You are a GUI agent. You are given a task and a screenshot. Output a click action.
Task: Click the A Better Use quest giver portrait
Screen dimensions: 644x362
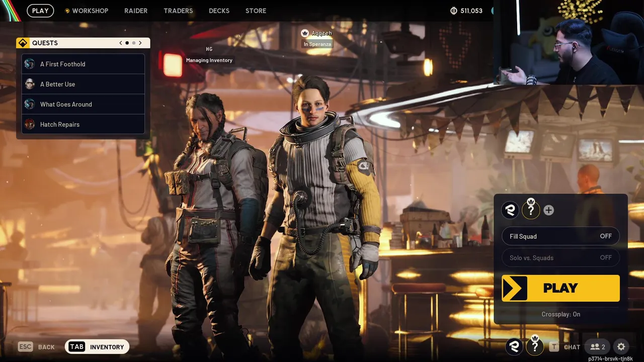(30, 84)
